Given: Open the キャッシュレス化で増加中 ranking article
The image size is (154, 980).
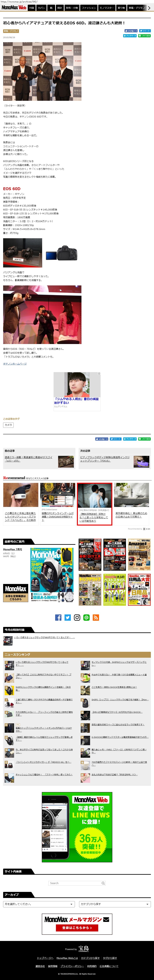Looking at the screenshot, I should [x=44, y=775].
